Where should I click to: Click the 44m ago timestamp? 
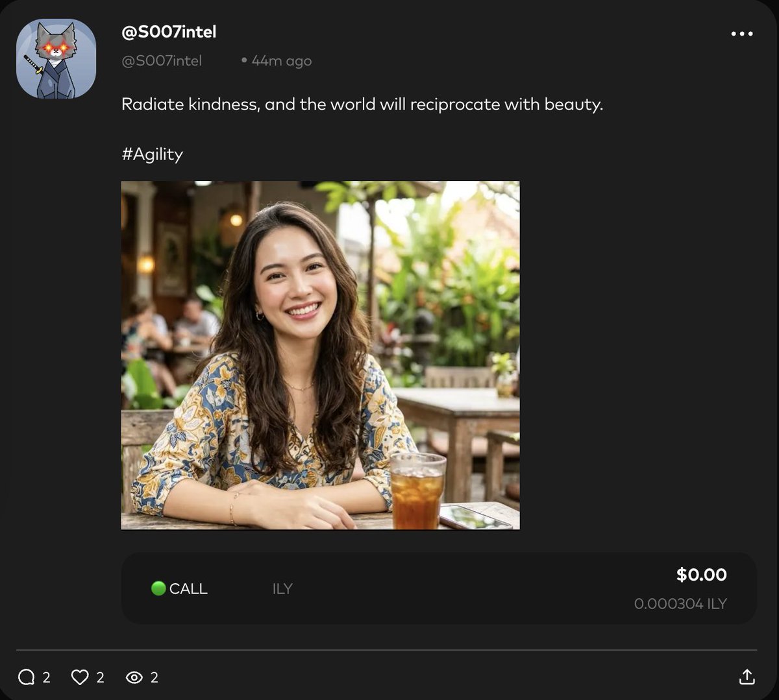(x=281, y=61)
